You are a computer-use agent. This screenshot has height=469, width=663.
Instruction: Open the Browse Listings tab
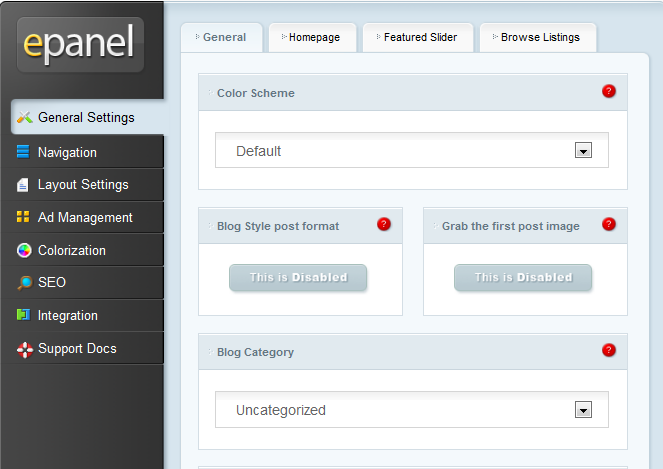point(538,38)
